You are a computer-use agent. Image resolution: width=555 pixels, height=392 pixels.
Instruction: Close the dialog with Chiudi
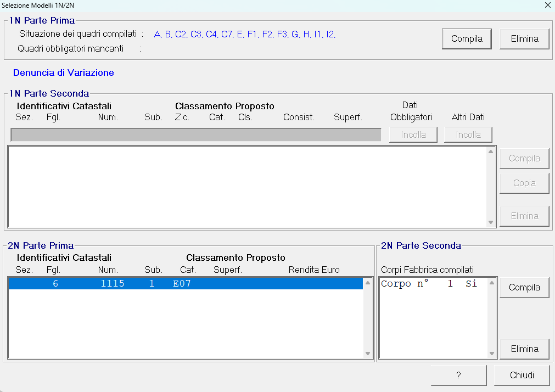pos(522,376)
